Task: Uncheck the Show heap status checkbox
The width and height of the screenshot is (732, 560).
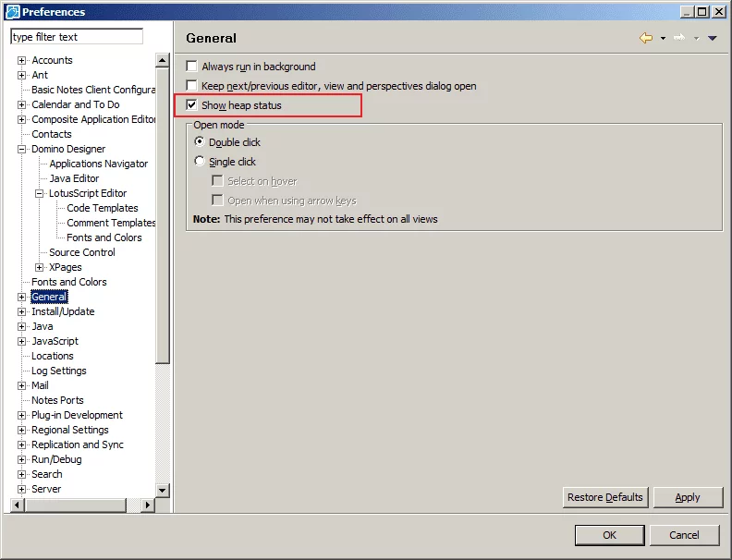Action: (x=192, y=105)
